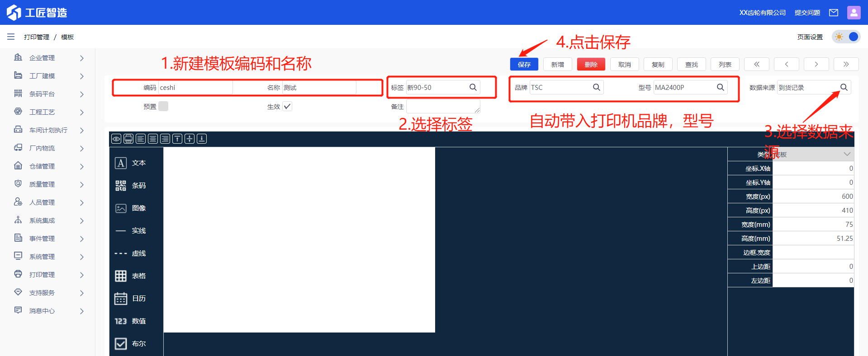
Task: Click the search icon in 数据来源 field
Action: (844, 87)
